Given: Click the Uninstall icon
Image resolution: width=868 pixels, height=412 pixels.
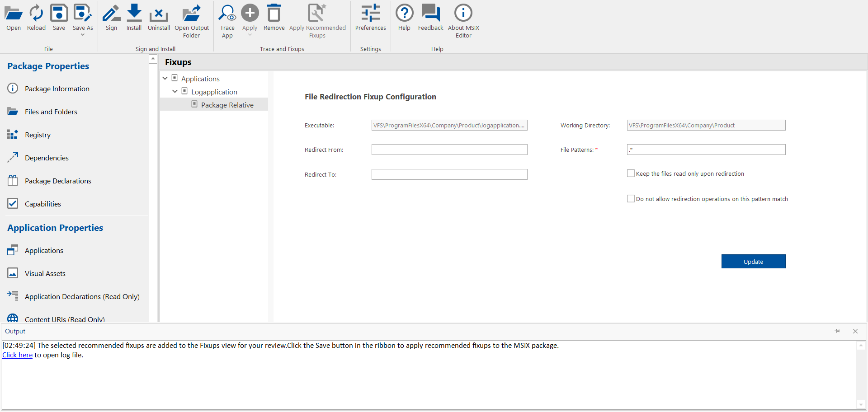Looking at the screenshot, I should click(x=159, y=14).
